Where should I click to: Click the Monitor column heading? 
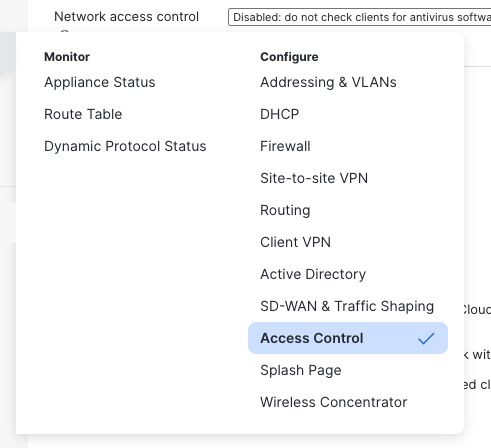pos(67,57)
